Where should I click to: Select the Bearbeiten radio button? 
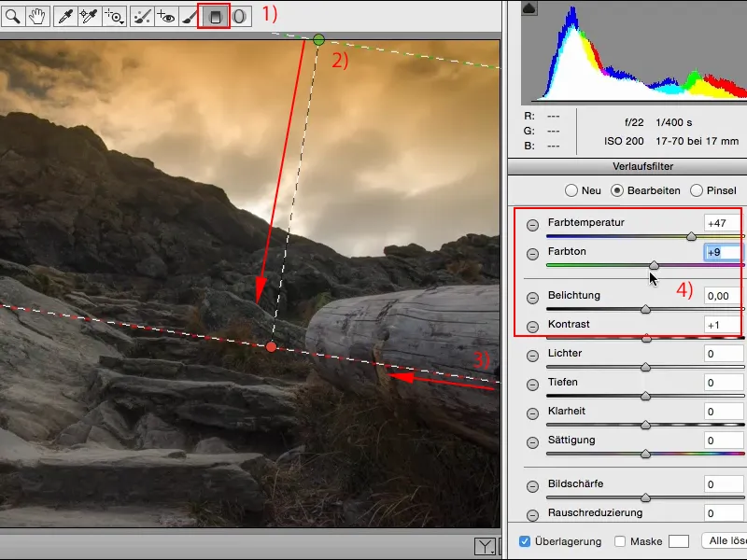click(617, 190)
